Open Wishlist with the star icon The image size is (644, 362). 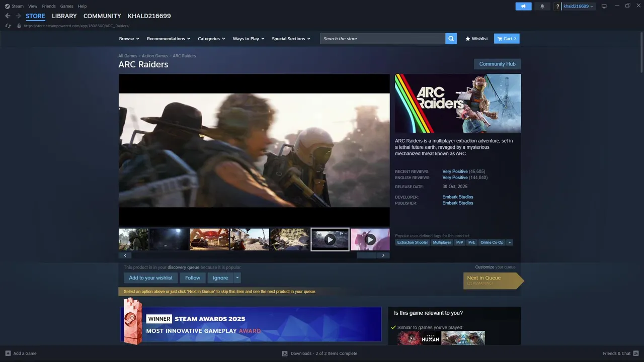tap(476, 39)
